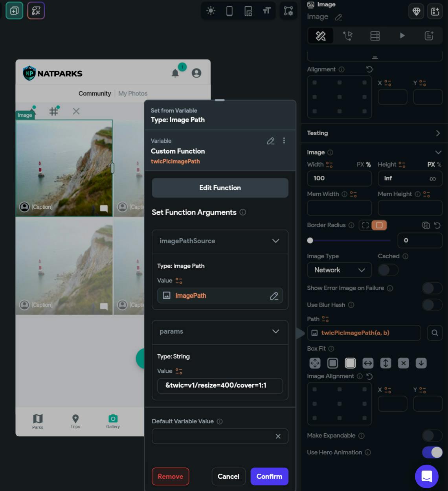Toggle light/dark mode sun icon
This screenshot has height=491, width=448.
211,11
